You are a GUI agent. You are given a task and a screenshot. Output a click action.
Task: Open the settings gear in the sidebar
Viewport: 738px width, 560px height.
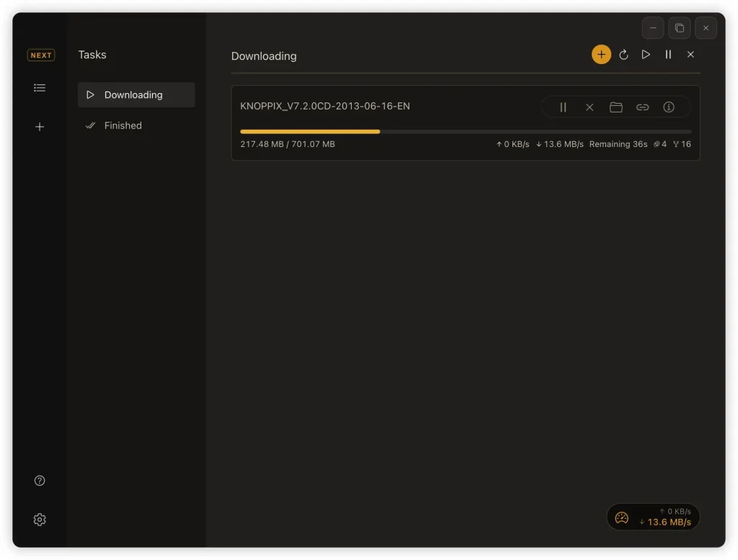[x=40, y=520]
